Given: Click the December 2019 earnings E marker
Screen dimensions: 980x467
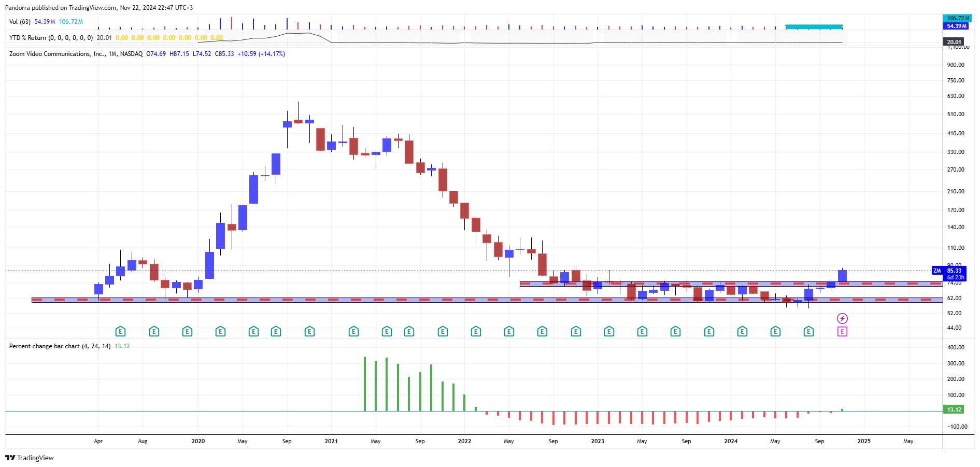Looking at the screenshot, I should pos(187,331).
